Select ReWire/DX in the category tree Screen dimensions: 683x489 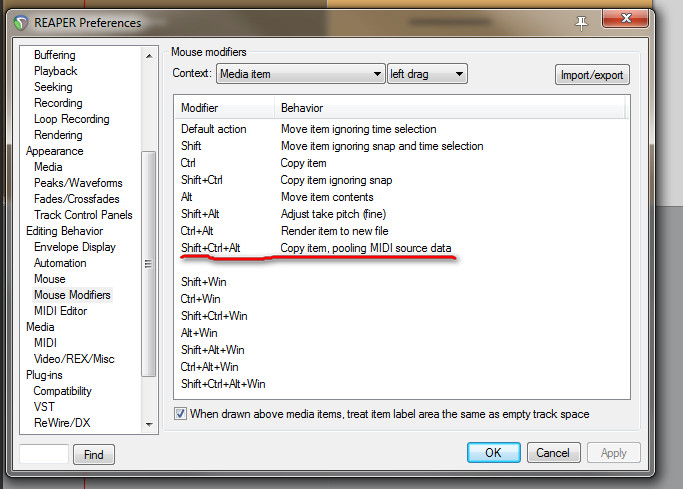(62, 423)
